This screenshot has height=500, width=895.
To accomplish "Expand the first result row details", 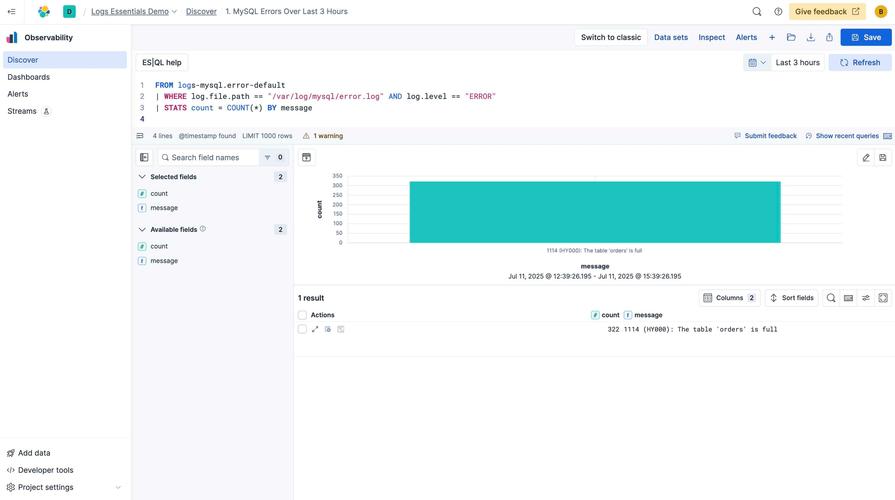I will pyautogui.click(x=315, y=329).
